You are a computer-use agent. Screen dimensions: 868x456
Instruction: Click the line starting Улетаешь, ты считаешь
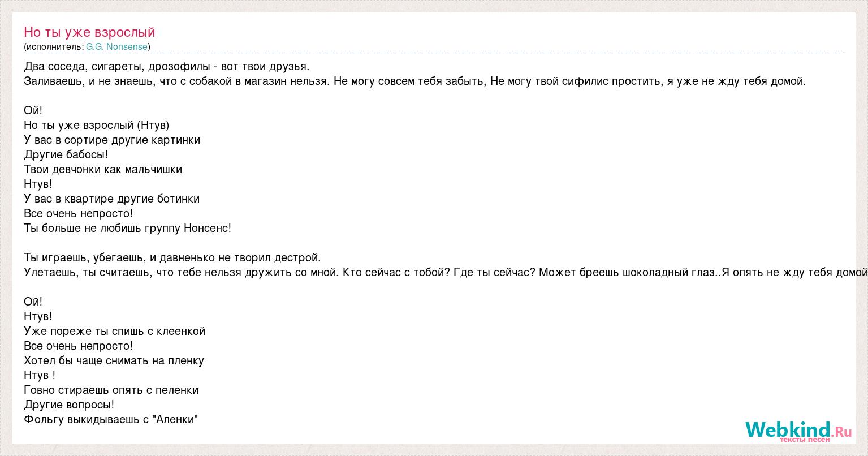tap(446, 272)
